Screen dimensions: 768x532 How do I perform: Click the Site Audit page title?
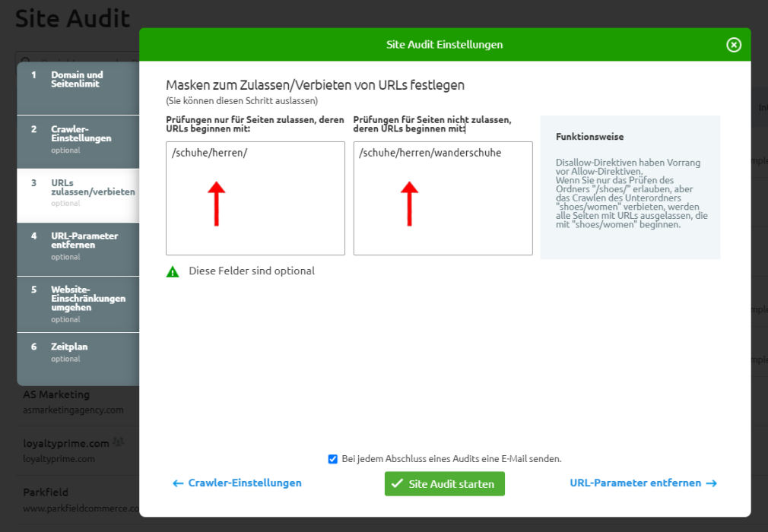(73, 18)
